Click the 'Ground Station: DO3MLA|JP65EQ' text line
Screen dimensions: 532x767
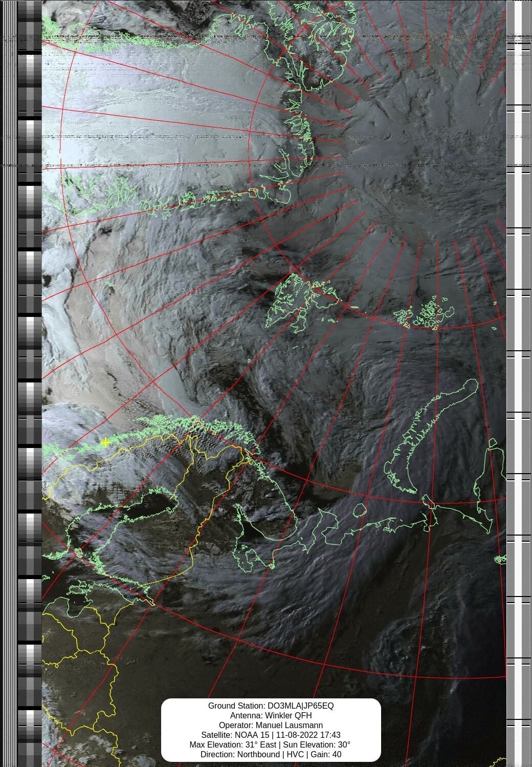[271, 706]
